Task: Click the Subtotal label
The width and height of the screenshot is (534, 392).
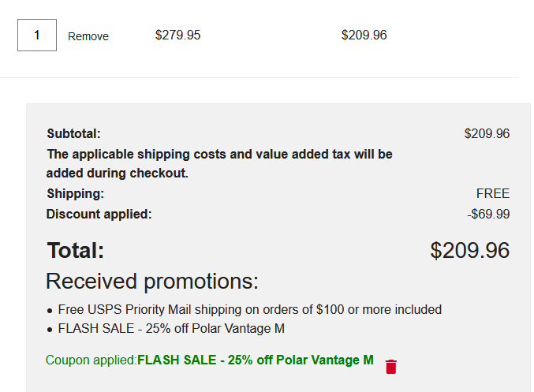Action: coord(73,133)
